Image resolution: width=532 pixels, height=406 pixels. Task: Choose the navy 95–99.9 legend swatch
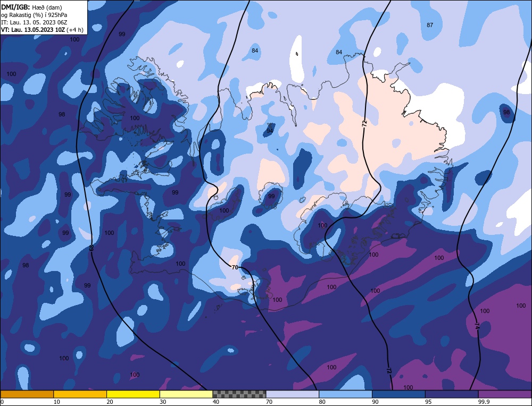pos(452,394)
